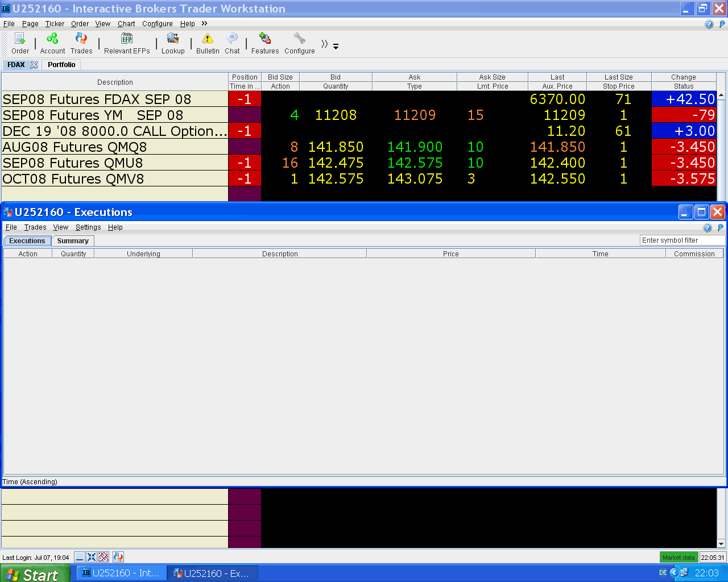
Task: Open the Features toolbar icon
Action: click(x=265, y=43)
